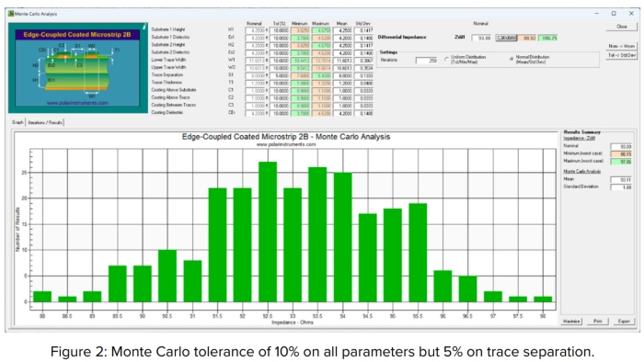Click Substrate 1 Dielectric Er1 mean field

(x=342, y=38)
